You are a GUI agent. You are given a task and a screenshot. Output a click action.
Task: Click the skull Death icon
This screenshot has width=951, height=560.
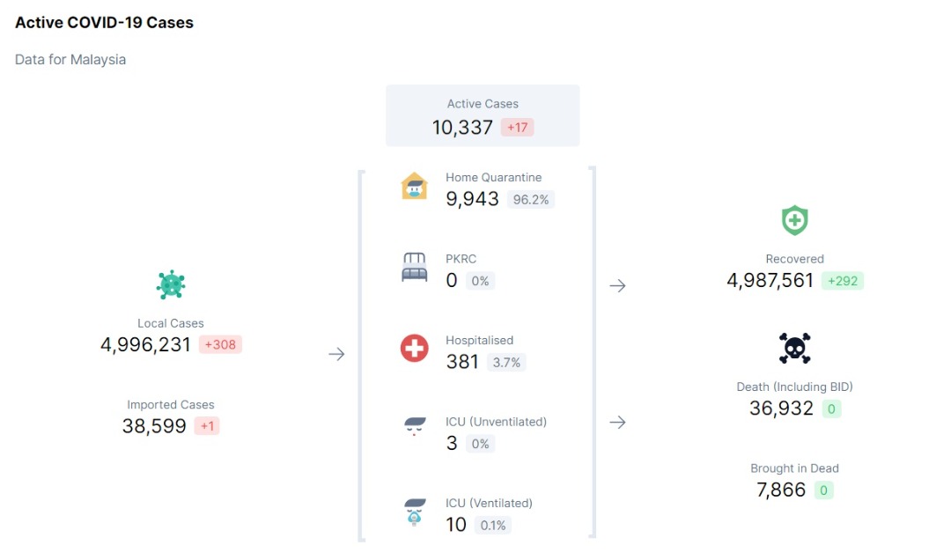(x=794, y=349)
